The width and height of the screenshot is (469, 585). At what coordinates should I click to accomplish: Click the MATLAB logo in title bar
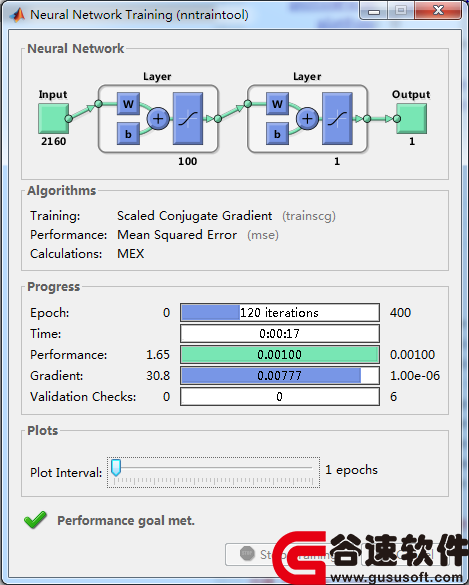click(17, 15)
